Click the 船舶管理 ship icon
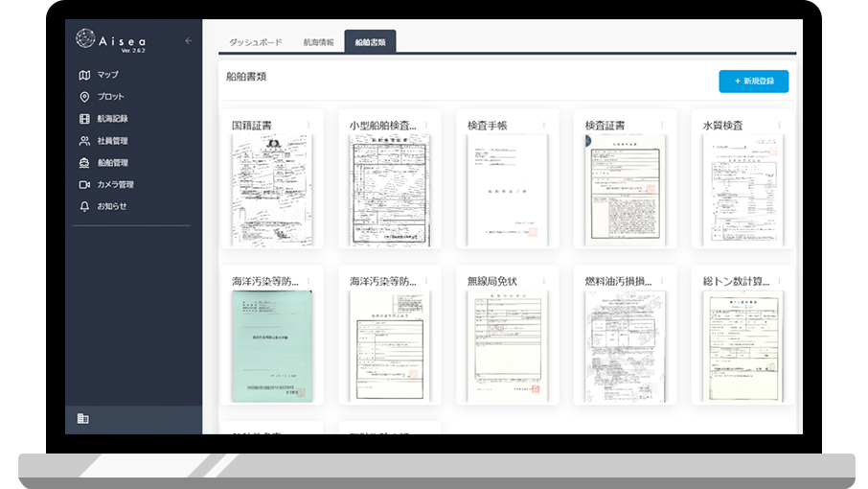This screenshot has width=868, height=489. 84,163
